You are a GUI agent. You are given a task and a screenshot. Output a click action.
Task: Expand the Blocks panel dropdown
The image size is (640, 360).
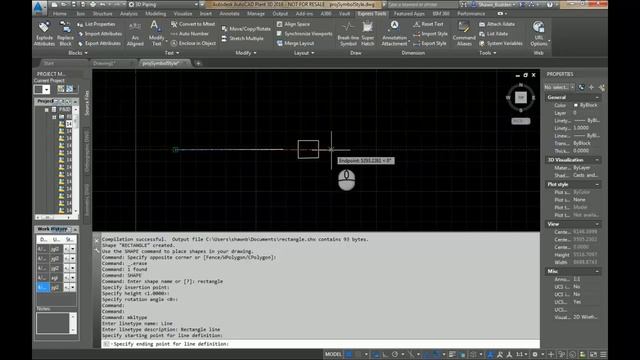(78, 53)
